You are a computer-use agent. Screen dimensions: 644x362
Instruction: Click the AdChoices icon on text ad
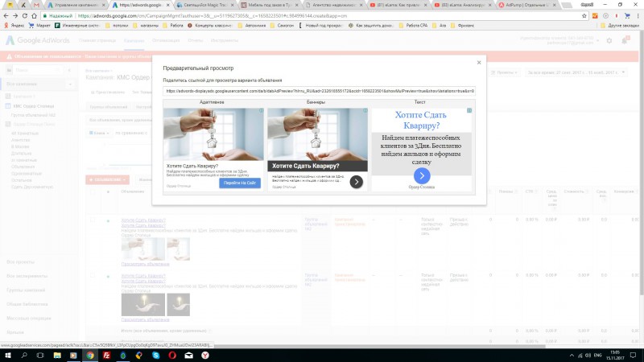(x=469, y=111)
